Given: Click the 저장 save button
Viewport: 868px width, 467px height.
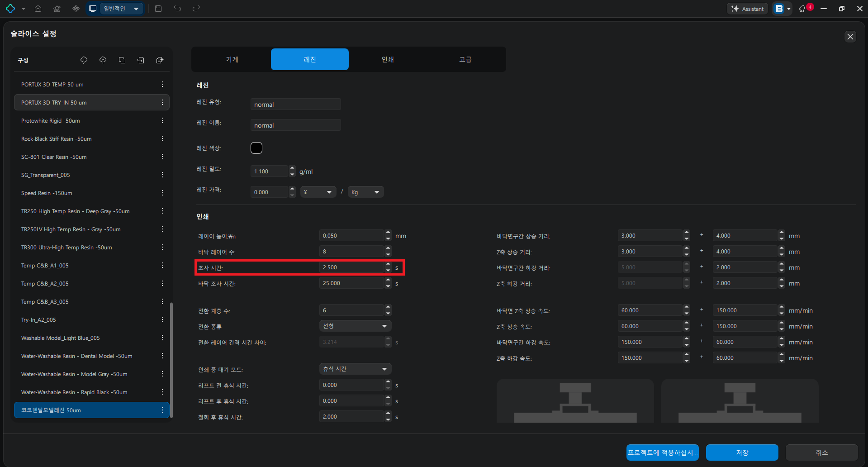Looking at the screenshot, I should [742, 453].
